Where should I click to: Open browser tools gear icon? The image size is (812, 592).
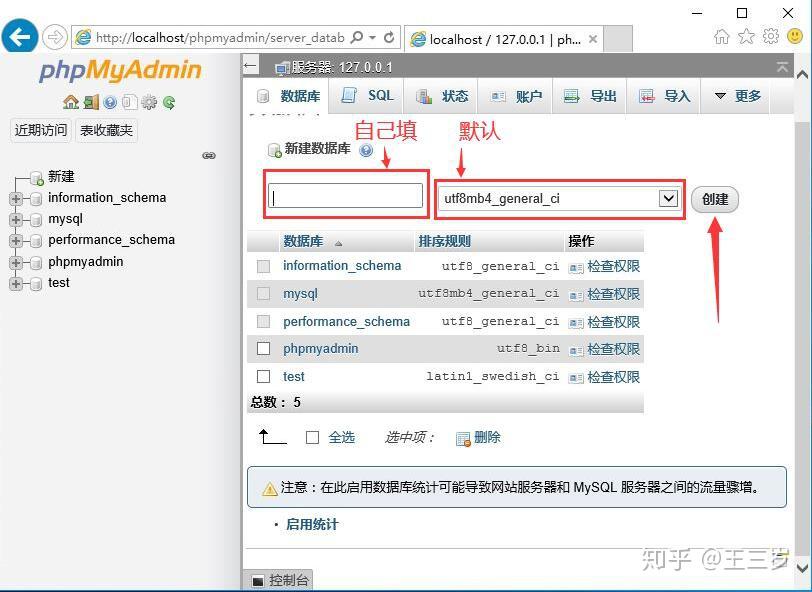(771, 36)
